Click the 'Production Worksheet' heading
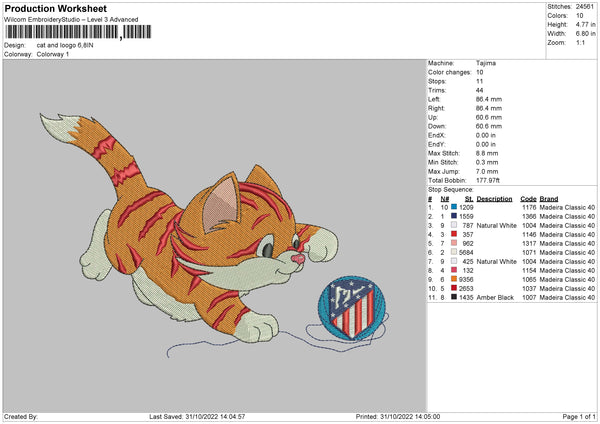Image resolution: width=600 pixels, height=424 pixels. click(55, 8)
